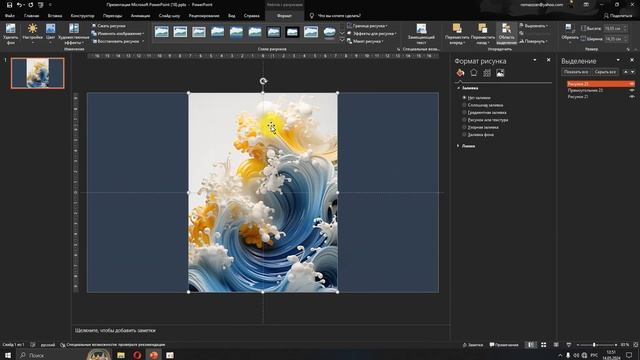Select Нет заливки (No fill) radio
The image size is (640, 360).
coord(464,98)
